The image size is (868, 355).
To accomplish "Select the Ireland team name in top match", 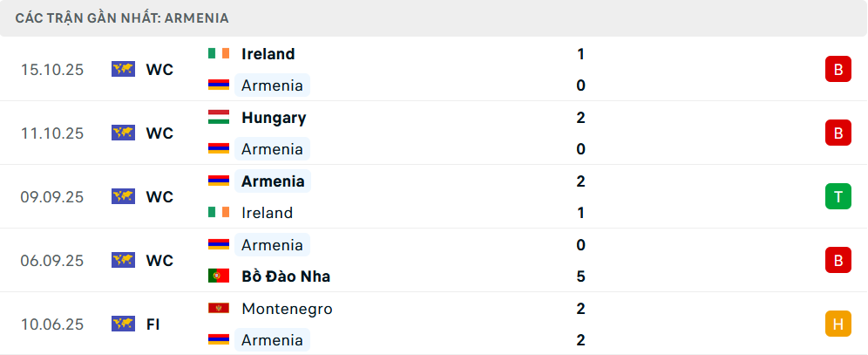I will tap(268, 54).
